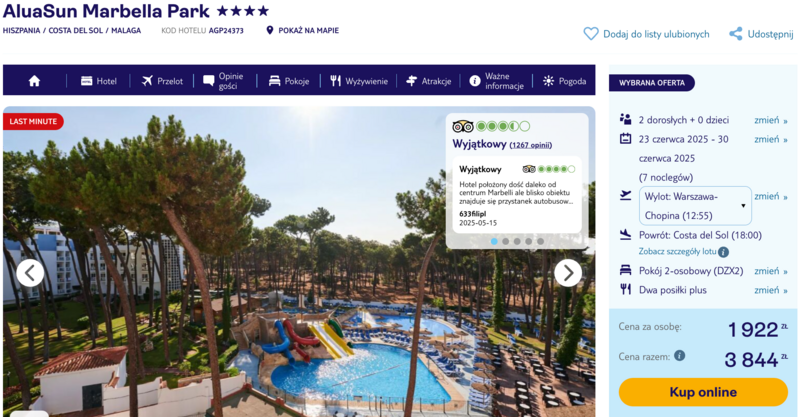Click zmień next to 2 dorosłych
Viewport: 800px width, 417px height.
click(770, 120)
